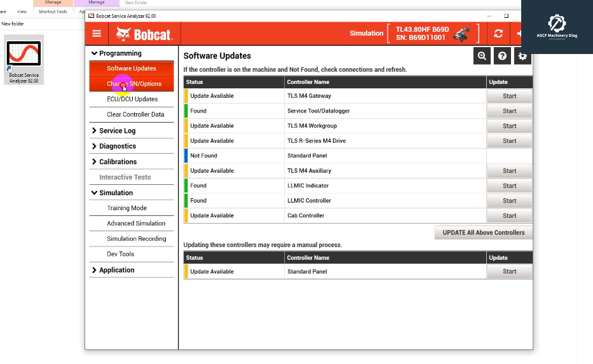Select Bobcat Service Analyzer 92.00 desktop shortcut
Screen dimensions: 593x364
24,60
